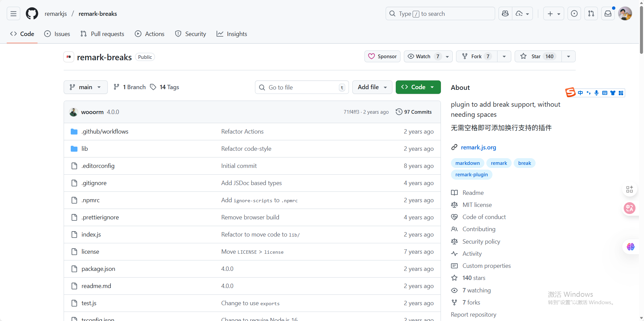644x321 pixels.
Task: Switch to the Insights tab
Action: [232, 34]
